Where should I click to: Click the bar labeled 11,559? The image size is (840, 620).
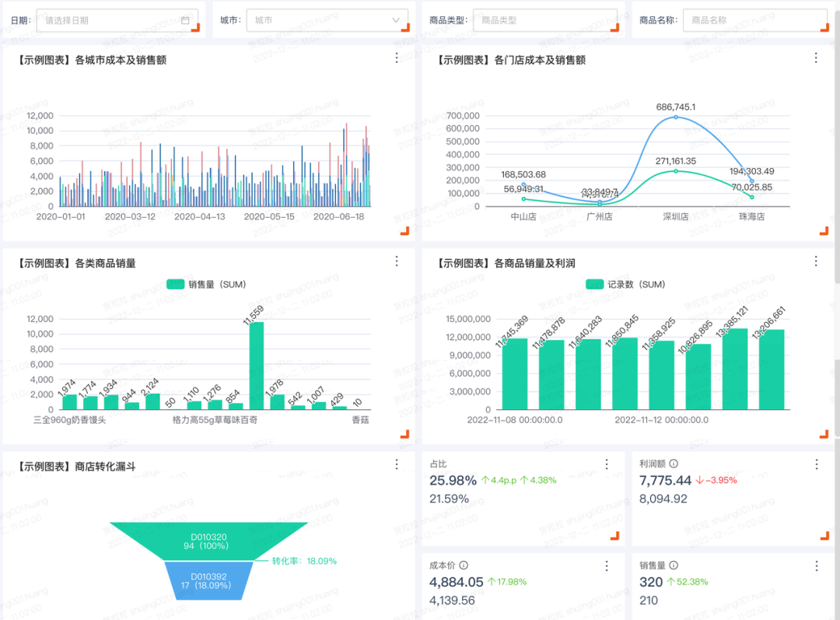click(x=257, y=366)
